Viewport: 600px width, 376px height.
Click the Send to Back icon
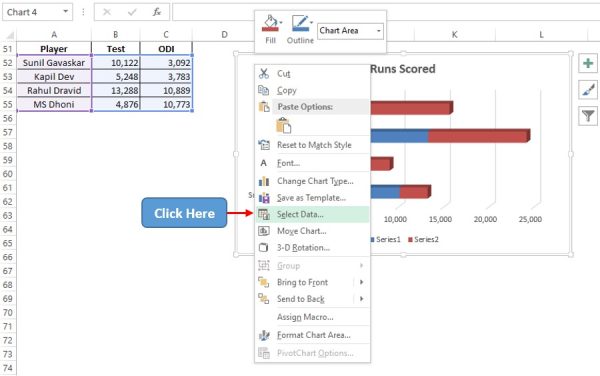[264, 299]
